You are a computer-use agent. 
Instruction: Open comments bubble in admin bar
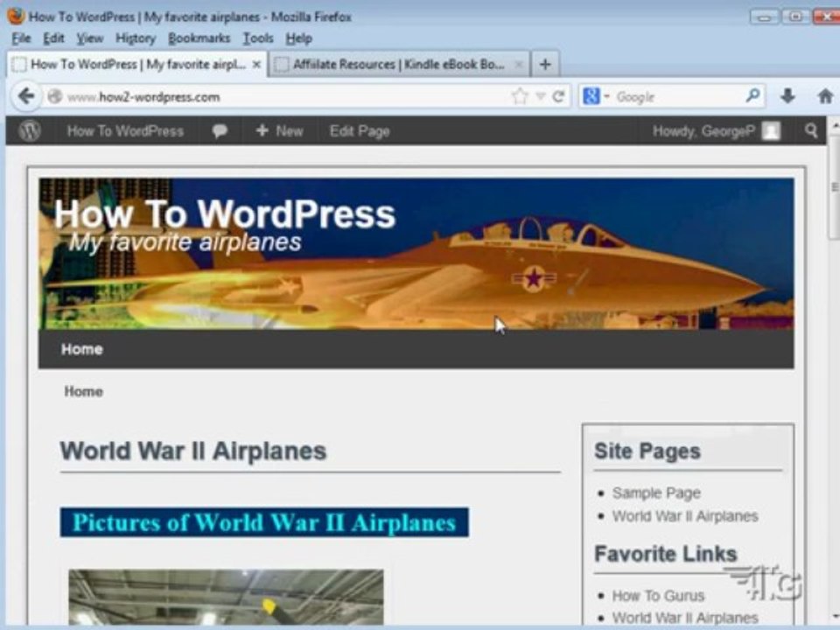pyautogui.click(x=220, y=130)
